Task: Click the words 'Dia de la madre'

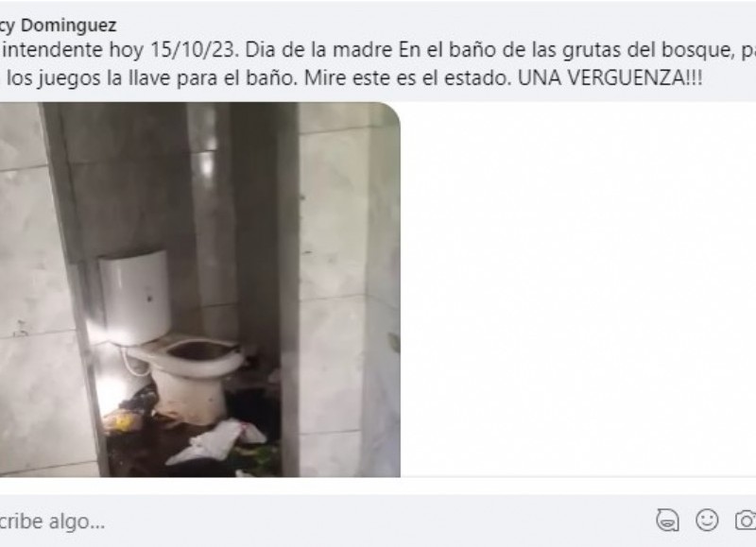Action: tap(318, 50)
